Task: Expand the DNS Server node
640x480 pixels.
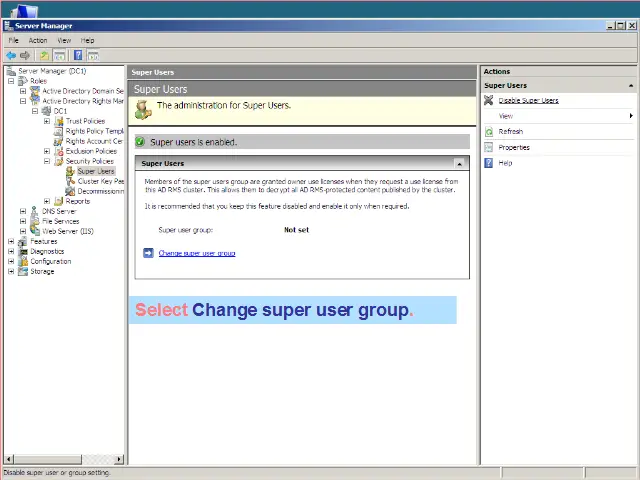Action: click(23, 211)
